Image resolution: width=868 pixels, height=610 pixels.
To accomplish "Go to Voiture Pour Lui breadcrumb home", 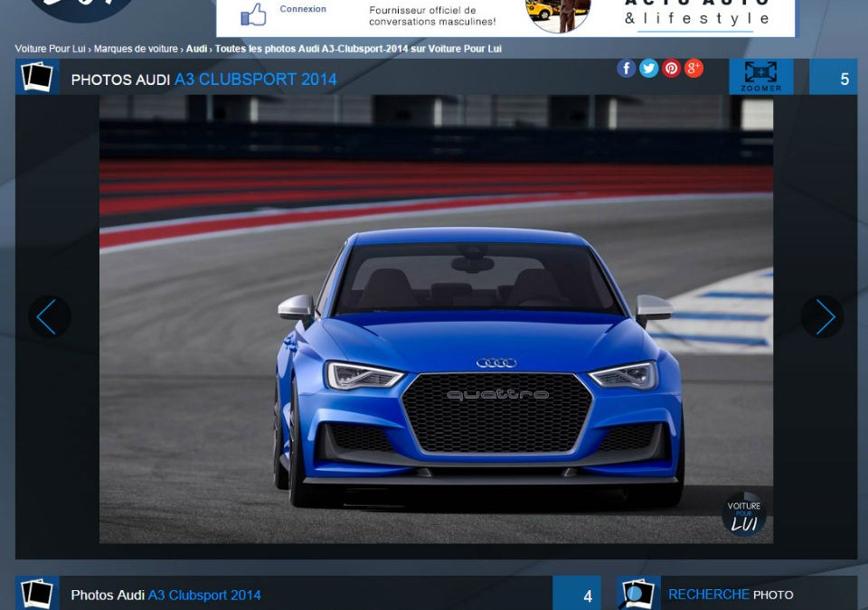I will (x=51, y=49).
